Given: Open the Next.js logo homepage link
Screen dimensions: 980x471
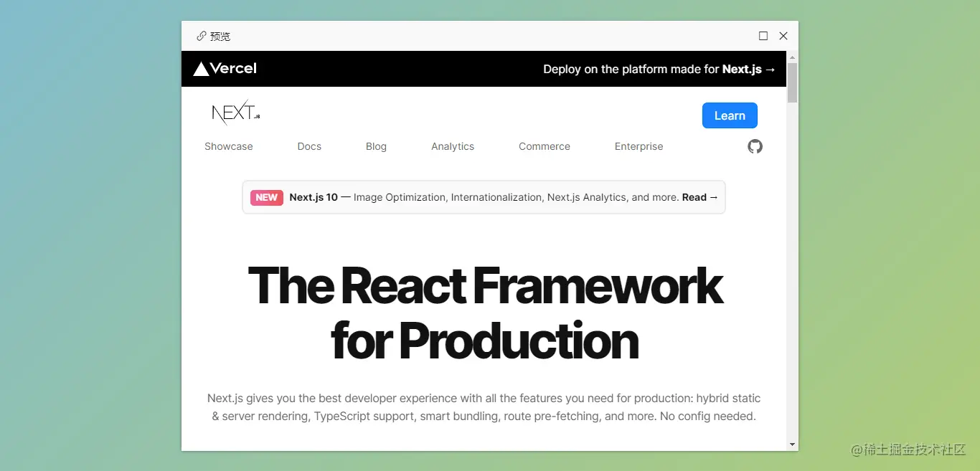Looking at the screenshot, I should tap(236, 112).
